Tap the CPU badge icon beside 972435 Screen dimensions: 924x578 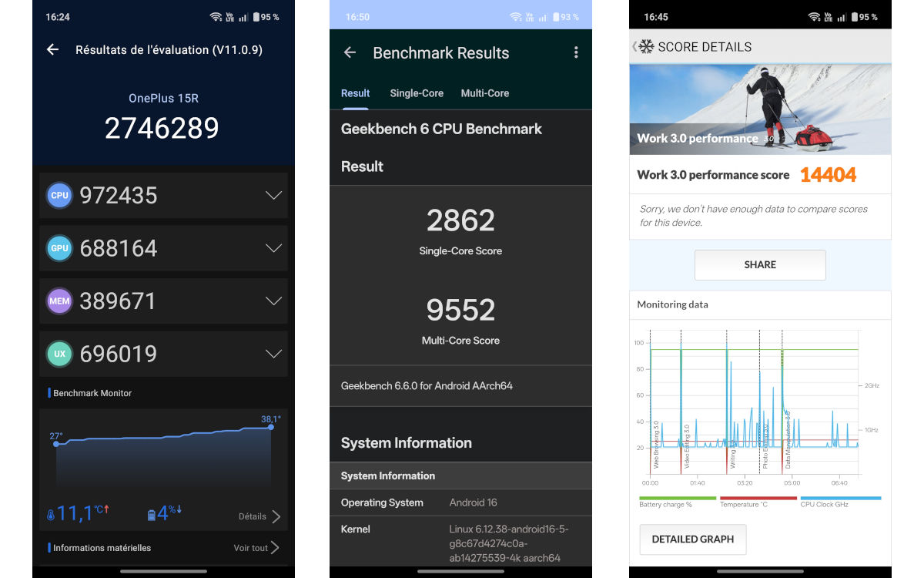point(59,195)
